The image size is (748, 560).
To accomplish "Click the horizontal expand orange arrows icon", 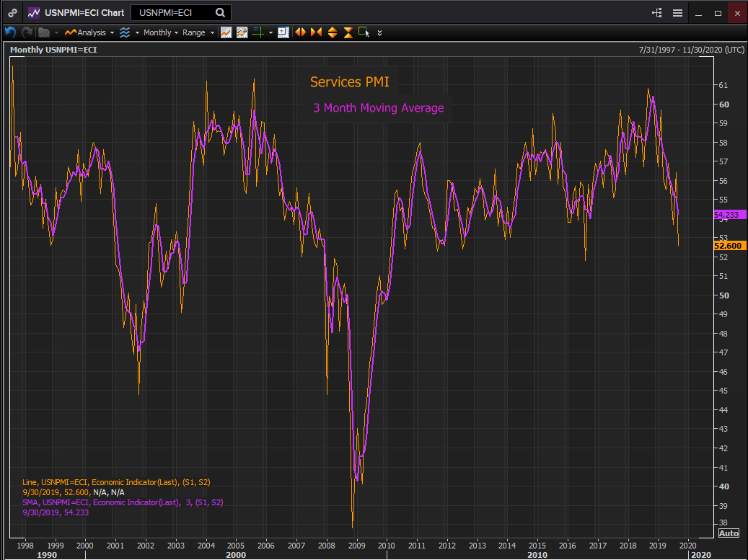I will point(300,32).
